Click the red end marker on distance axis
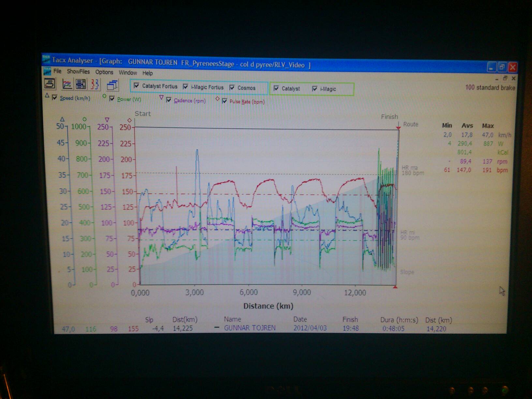Image resolution: width=532 pixels, height=399 pixels. point(395,287)
